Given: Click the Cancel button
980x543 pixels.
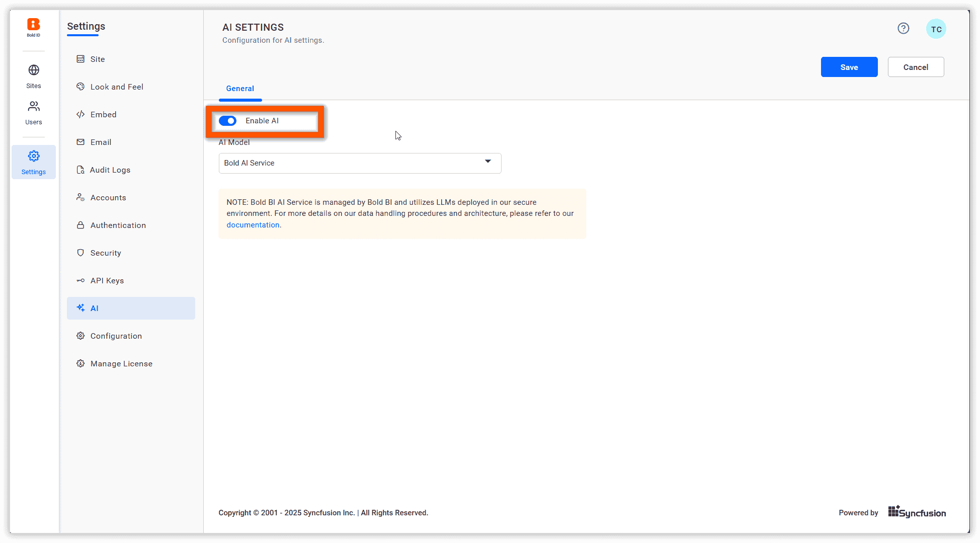Looking at the screenshot, I should (x=916, y=67).
